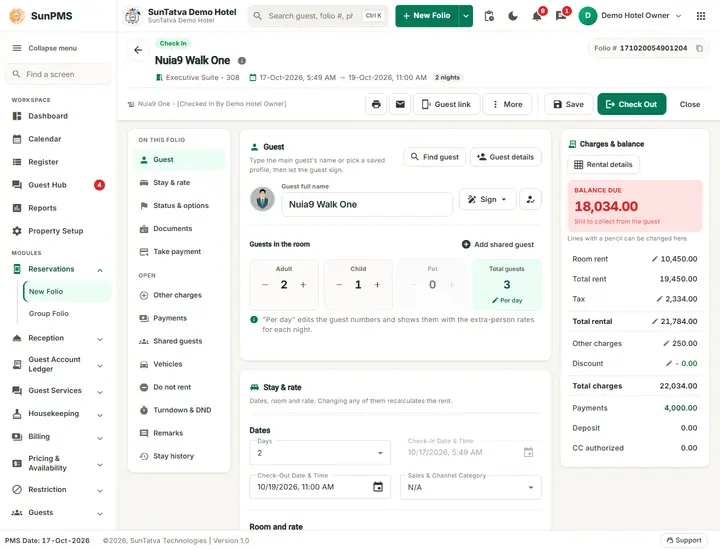Open the Sign dropdown
The image size is (720, 550).
point(488,199)
